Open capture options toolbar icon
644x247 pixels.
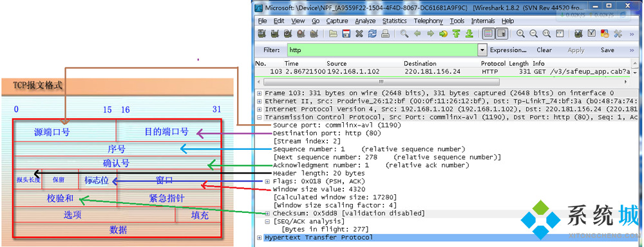coord(275,33)
